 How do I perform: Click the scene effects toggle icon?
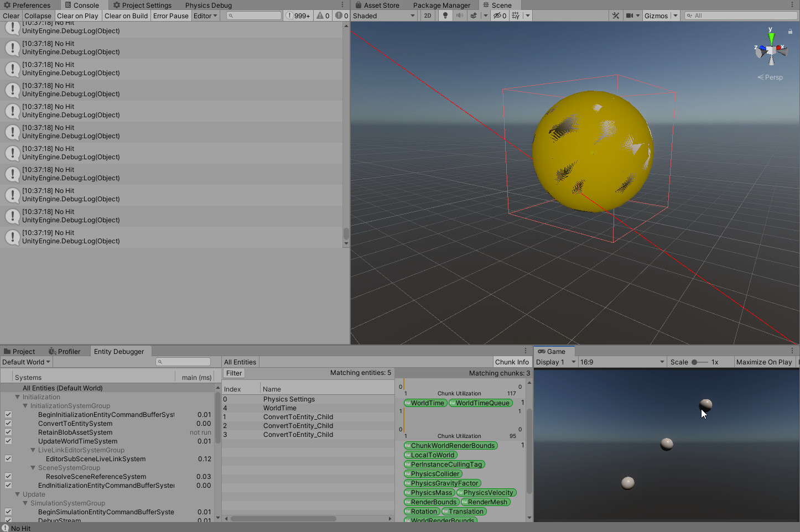[474, 15]
